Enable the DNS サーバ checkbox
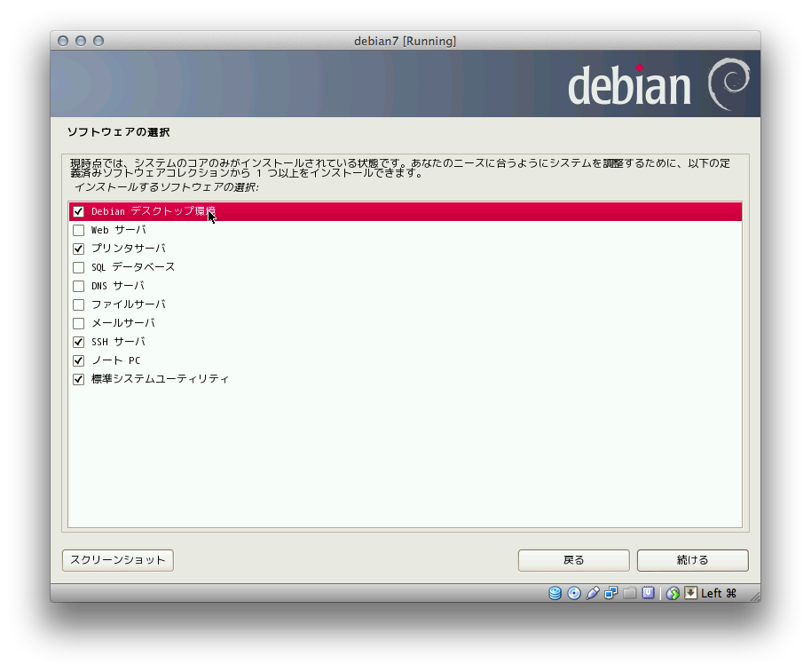811x672 pixels. pos(79,286)
